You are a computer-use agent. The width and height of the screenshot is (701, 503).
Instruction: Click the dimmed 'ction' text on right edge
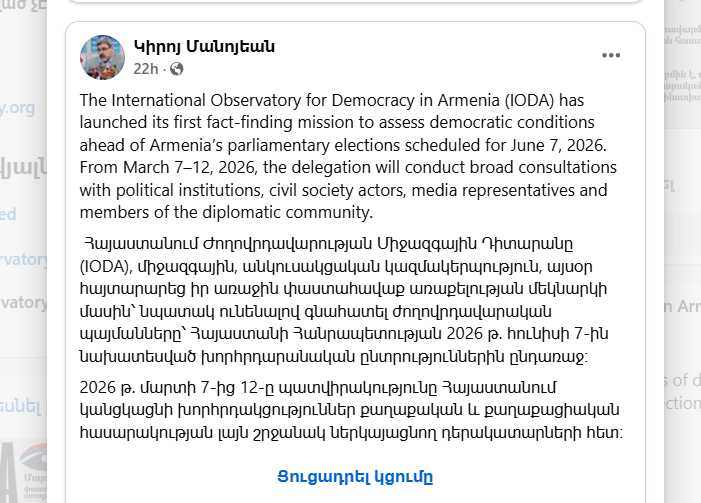(682, 403)
